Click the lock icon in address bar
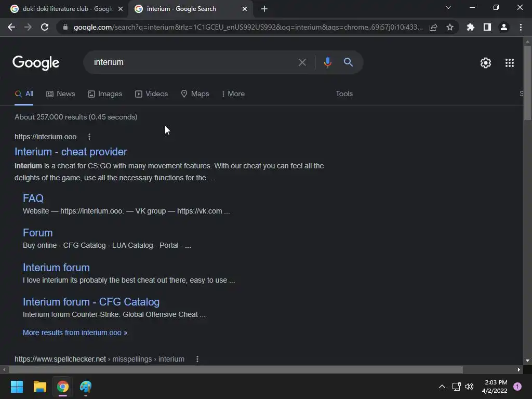Image resolution: width=532 pixels, height=399 pixels. click(65, 27)
